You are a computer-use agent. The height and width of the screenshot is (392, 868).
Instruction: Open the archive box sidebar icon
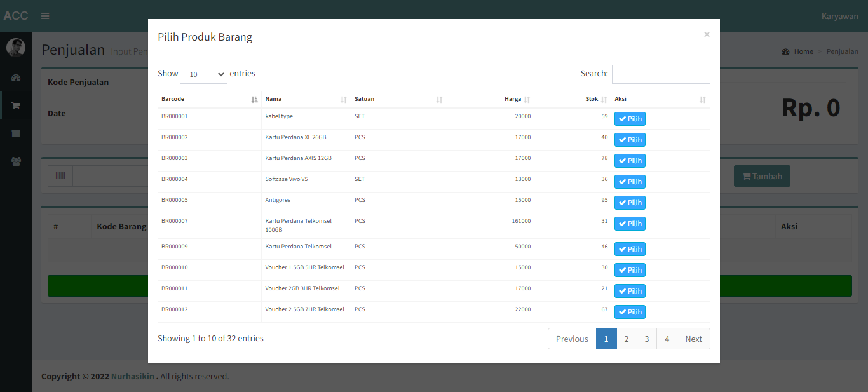point(16,133)
